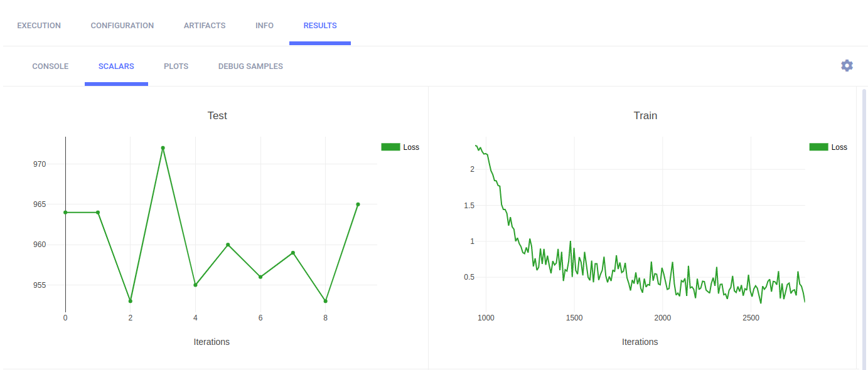Image resolution: width=868 pixels, height=370 pixels.
Task: Click the Test chart data point at iteration 5
Action: (228, 245)
